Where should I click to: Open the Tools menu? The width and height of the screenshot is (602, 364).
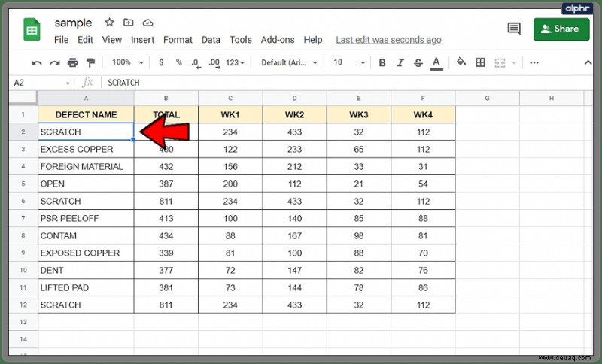[241, 40]
